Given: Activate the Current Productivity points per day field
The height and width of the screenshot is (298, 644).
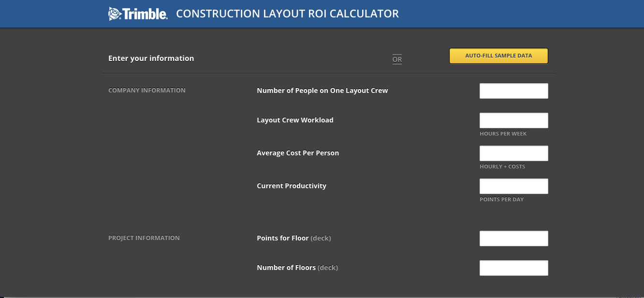Looking at the screenshot, I should (x=513, y=186).
